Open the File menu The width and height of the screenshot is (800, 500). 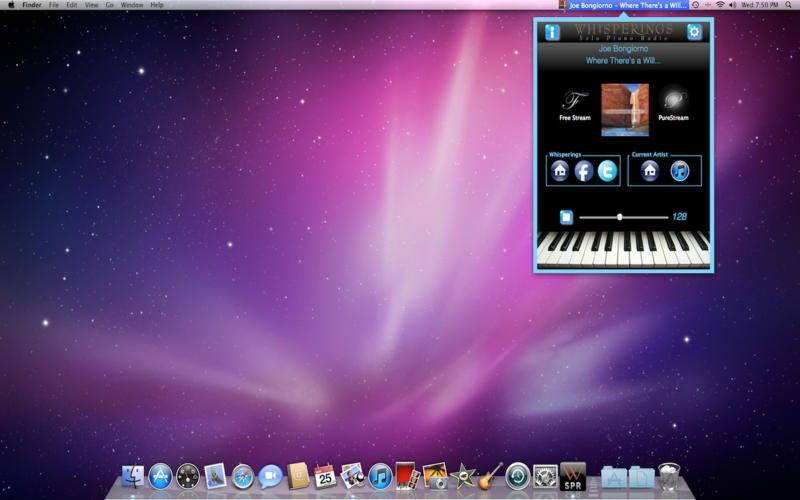[54, 5]
